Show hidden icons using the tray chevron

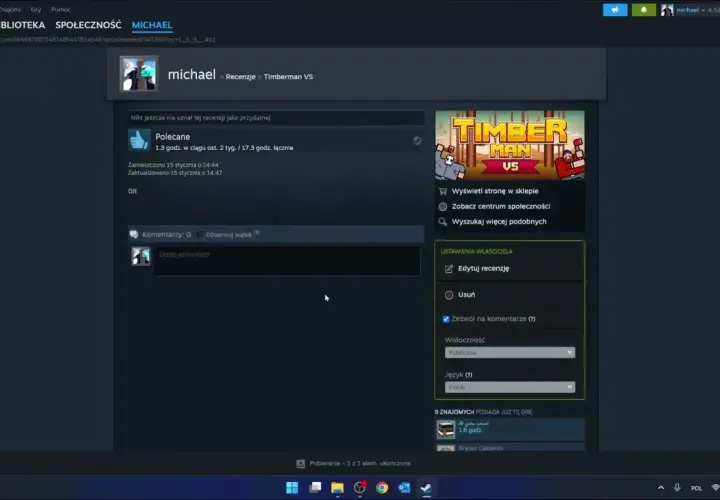pyautogui.click(x=661, y=488)
